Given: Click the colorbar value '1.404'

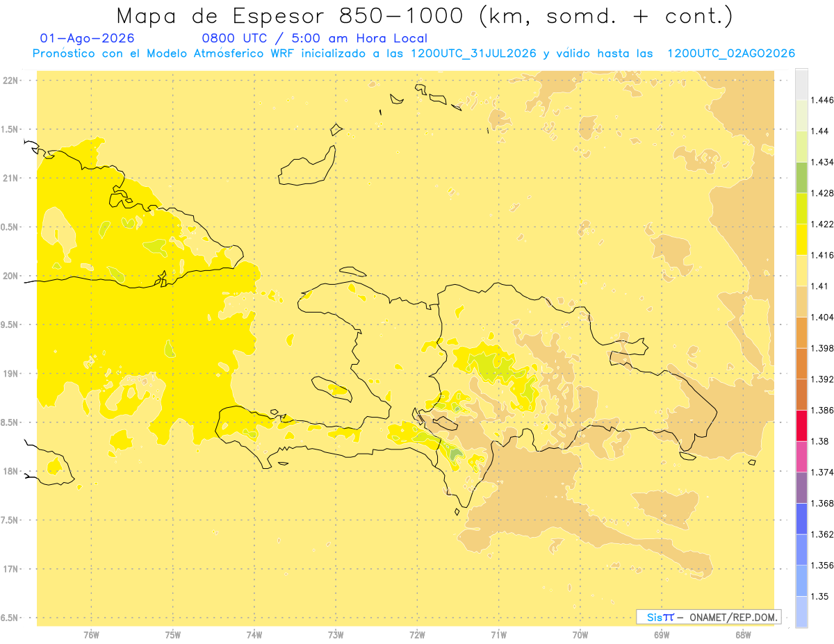Looking at the screenshot, I should click(822, 317).
